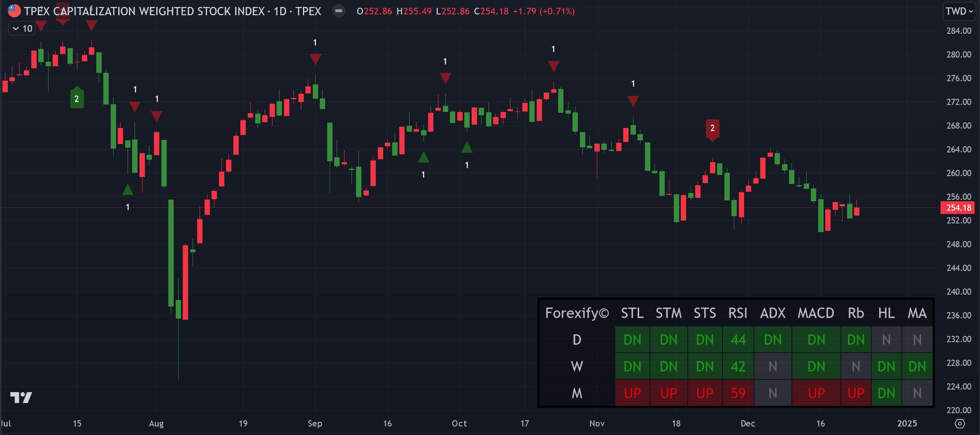Click green up-triangle signal near October start

coord(467,147)
